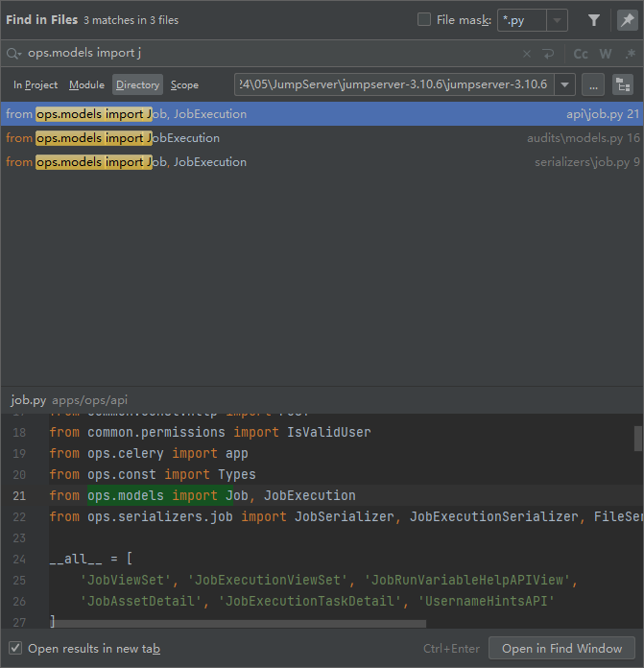Viewport: 644px width, 668px height.
Task: Toggle the Words (W) search option
Action: 606,54
